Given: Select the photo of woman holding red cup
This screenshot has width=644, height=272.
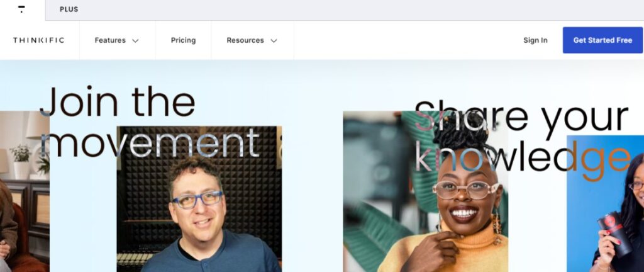Looking at the screenshot, I should click(x=606, y=204).
